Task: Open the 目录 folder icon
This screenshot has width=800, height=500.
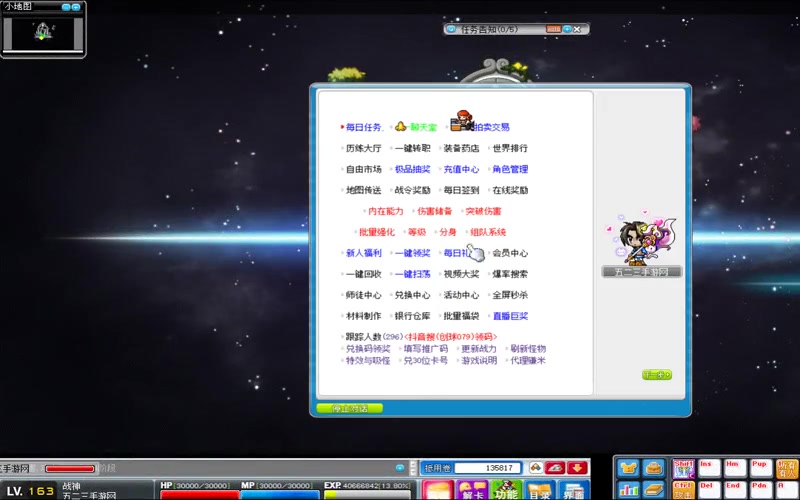Action: point(539,490)
